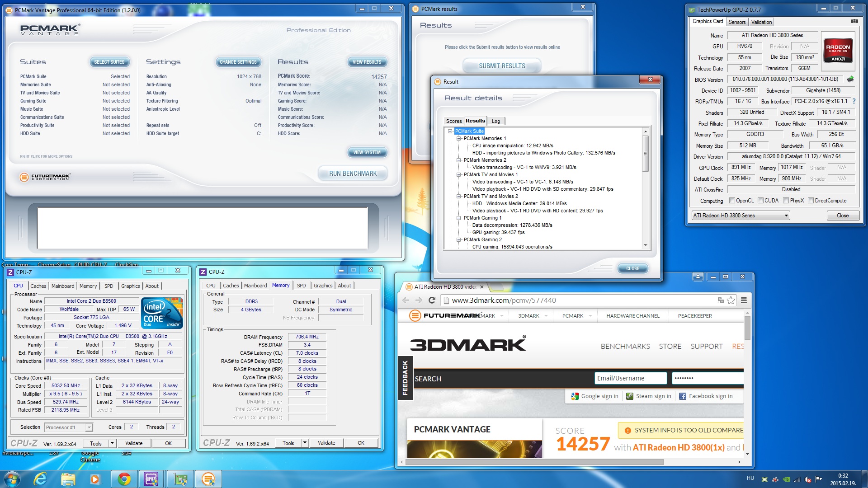Collapse the PCMark Memories 1 node
Viewport: 868px width, 488px height.
pos(459,138)
